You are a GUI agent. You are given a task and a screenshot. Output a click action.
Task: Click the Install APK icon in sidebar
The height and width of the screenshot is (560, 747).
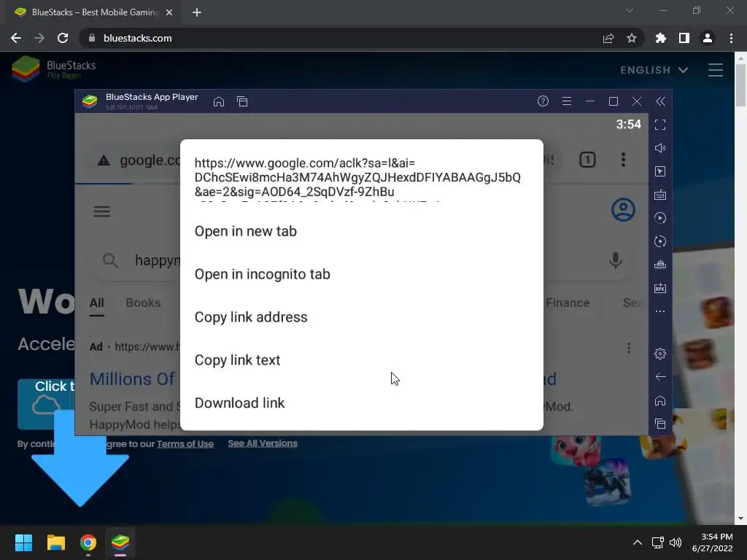(x=659, y=288)
